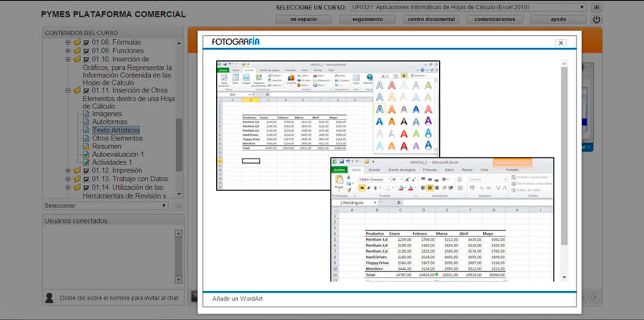Image resolution: width=644 pixels, height=320 pixels.
Task: Click scroll-down arrow in Fotografía popup
Action: coord(565,278)
